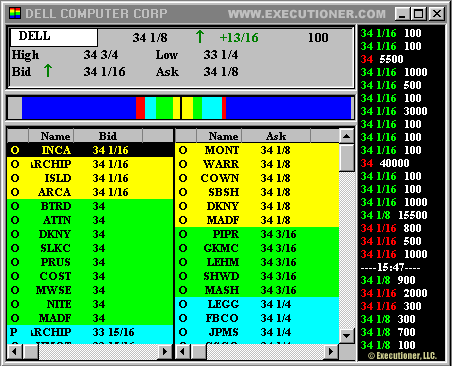Click the 34 1/8 15500 trade print

pos(394,215)
